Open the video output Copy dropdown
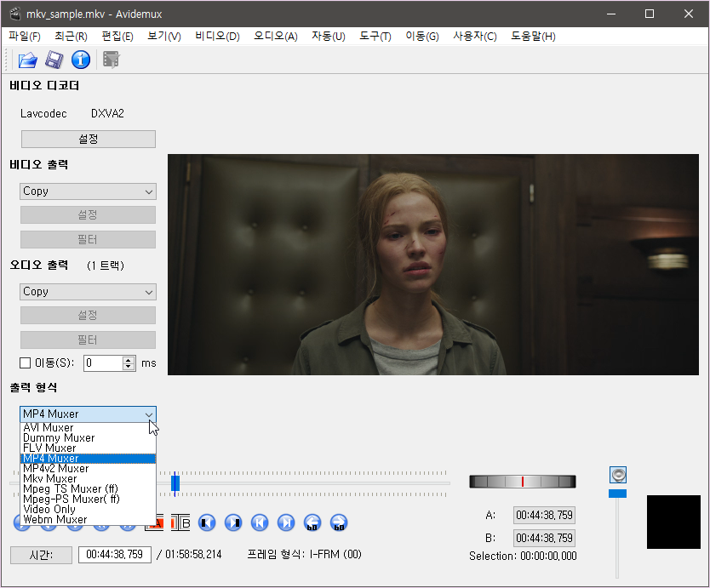Viewport: 710px width, 588px height. pyautogui.click(x=88, y=191)
